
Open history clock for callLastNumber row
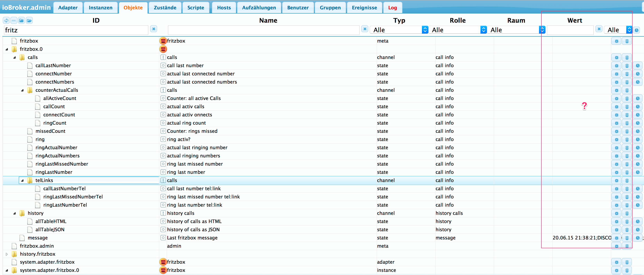[638, 66]
